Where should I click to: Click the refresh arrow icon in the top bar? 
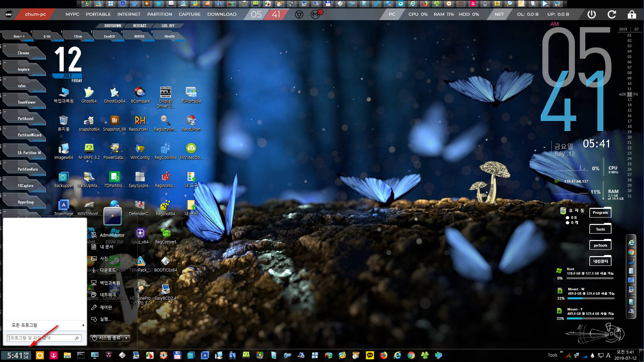(612, 14)
